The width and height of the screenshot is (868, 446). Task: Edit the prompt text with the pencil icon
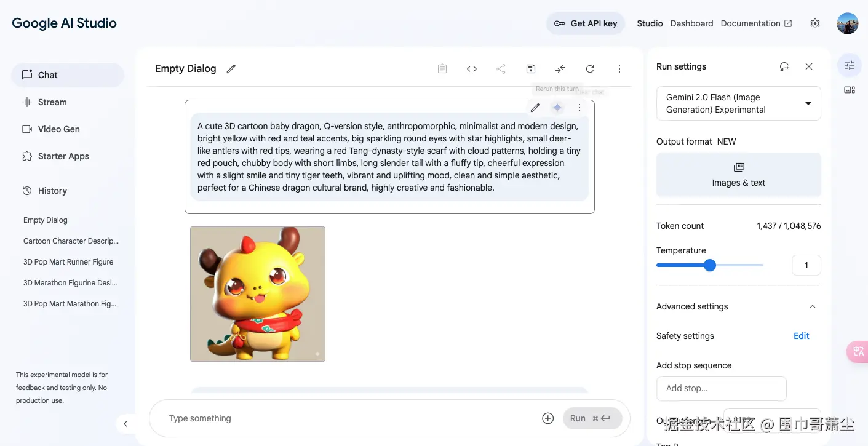(x=535, y=107)
